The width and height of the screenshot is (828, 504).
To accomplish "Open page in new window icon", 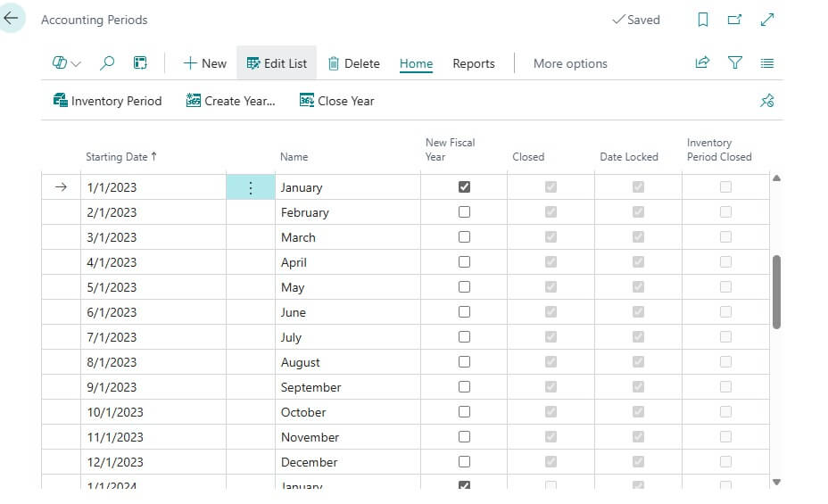I will (x=734, y=20).
